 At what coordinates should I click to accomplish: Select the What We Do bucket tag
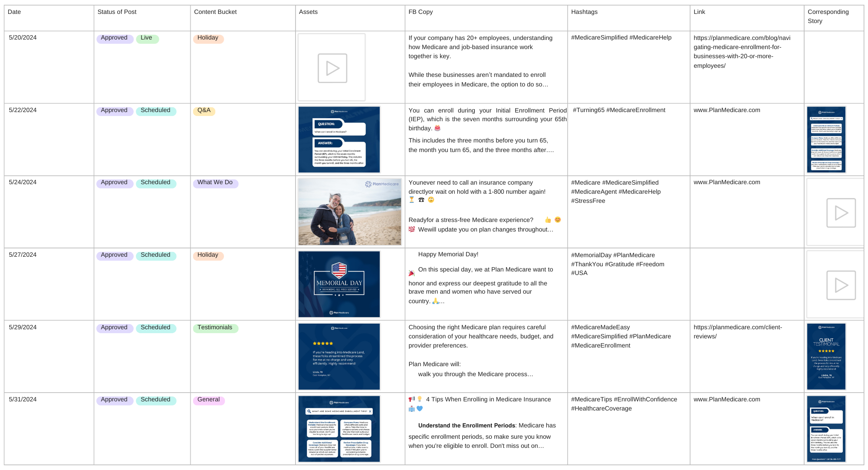click(x=215, y=183)
